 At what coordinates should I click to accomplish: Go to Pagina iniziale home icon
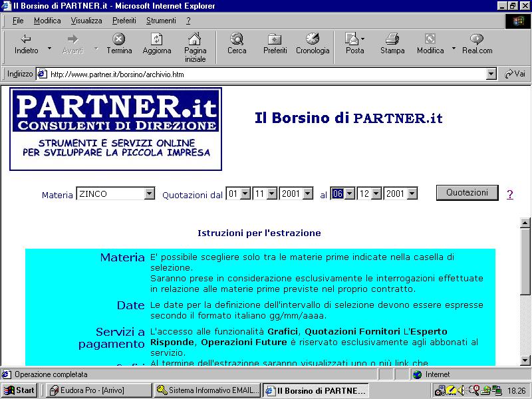tap(195, 47)
